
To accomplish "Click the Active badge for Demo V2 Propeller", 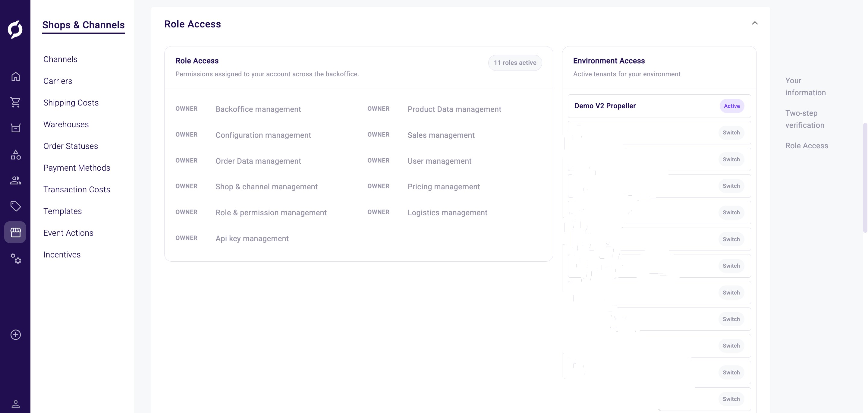I will click(732, 106).
